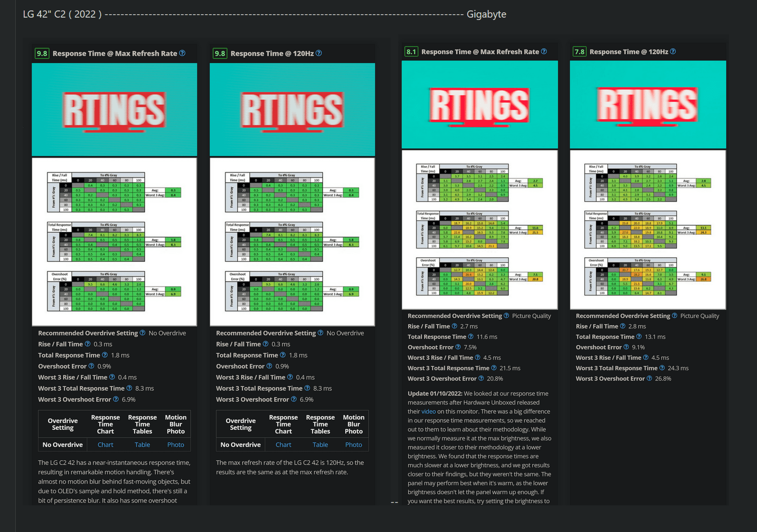
Task: Select 'No Overdrive' row in first LG table
Action: tap(114, 445)
